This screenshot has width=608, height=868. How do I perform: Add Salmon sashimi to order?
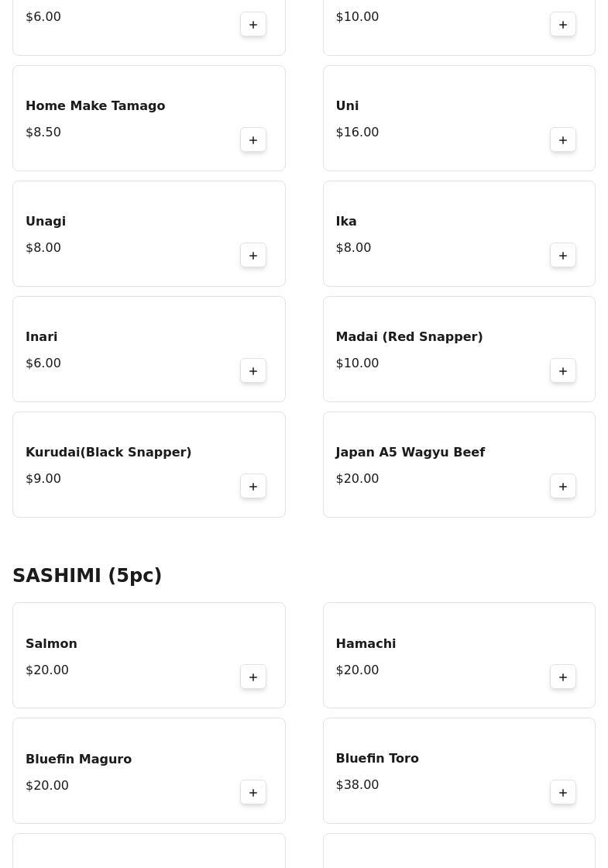(253, 677)
